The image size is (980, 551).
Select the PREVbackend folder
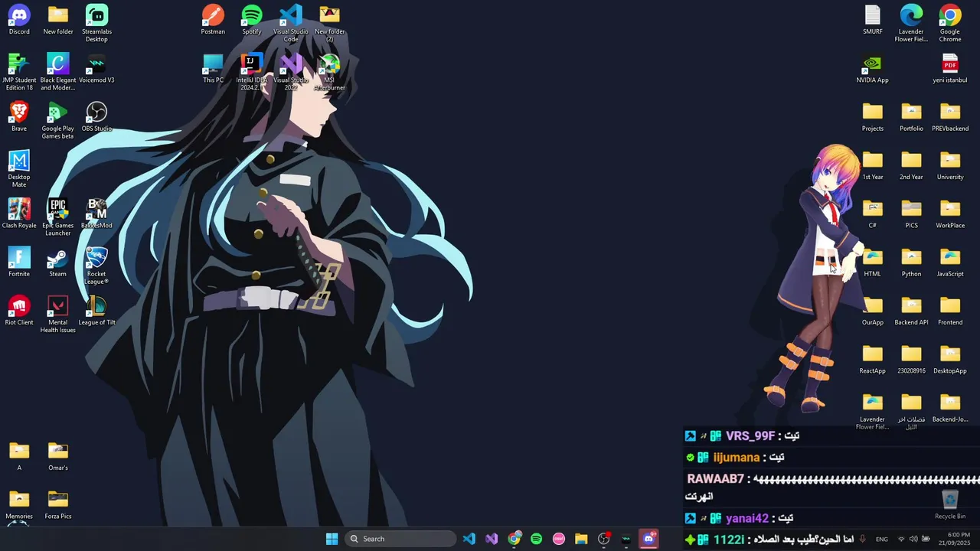click(950, 116)
